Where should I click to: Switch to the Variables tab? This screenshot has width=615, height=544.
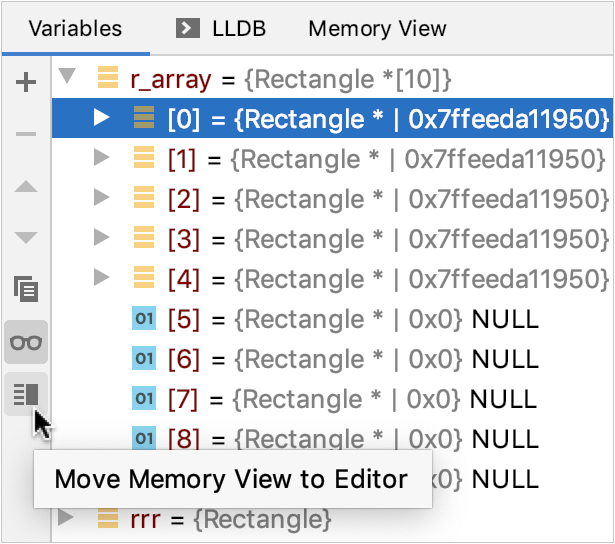click(75, 28)
